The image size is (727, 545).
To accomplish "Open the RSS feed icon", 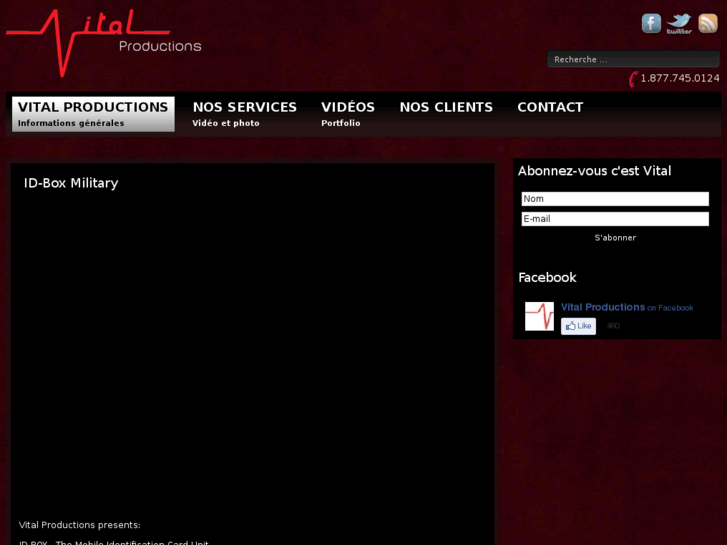I will coord(708,23).
